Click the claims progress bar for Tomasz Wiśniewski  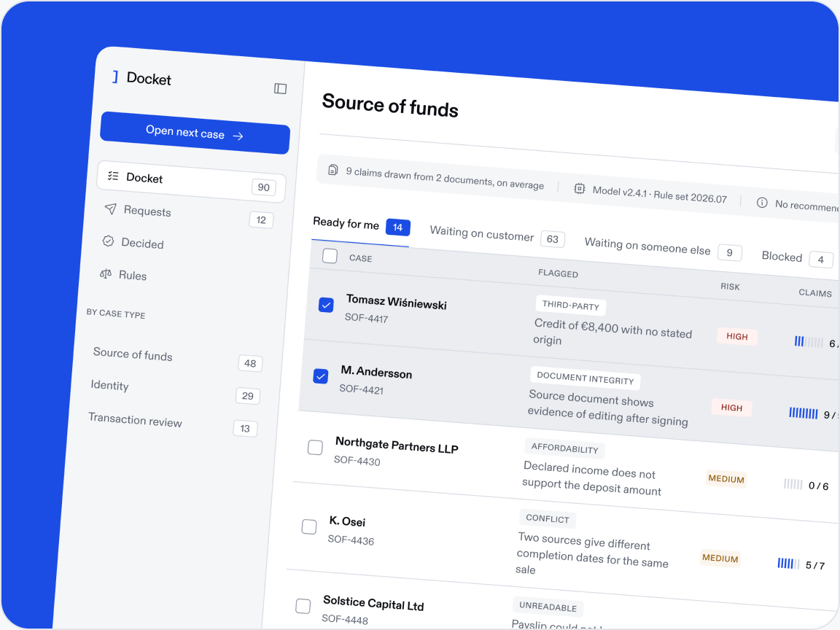tap(809, 342)
